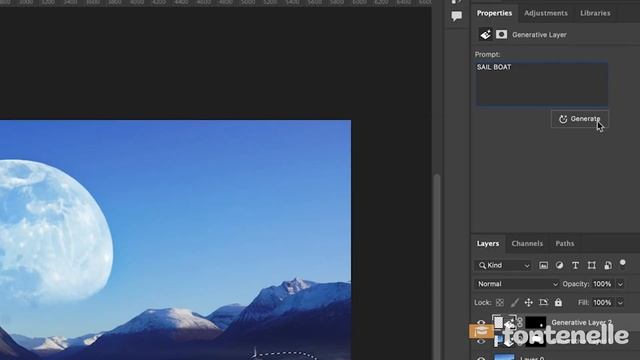
Task: Click into the SAIL BOAT prompt field
Action: pyautogui.click(x=542, y=84)
